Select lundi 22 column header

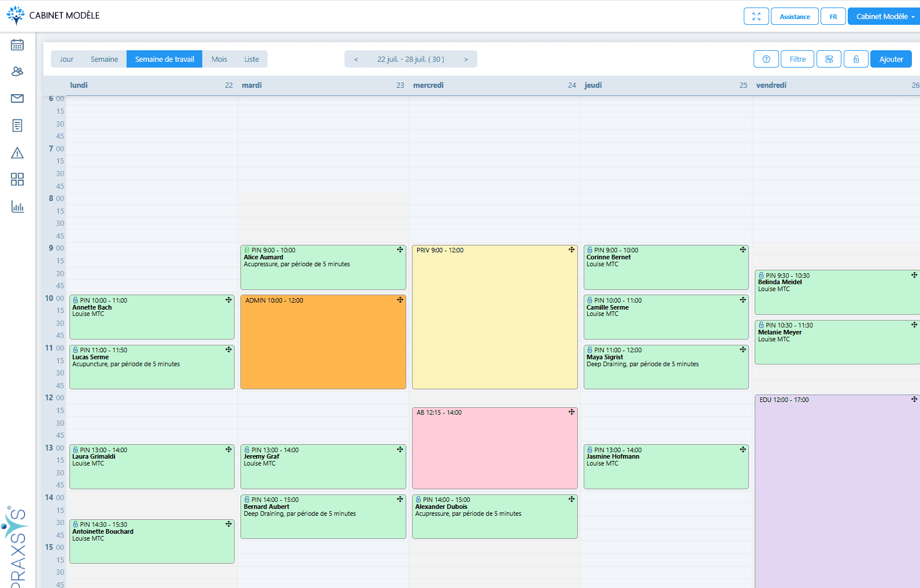151,85
